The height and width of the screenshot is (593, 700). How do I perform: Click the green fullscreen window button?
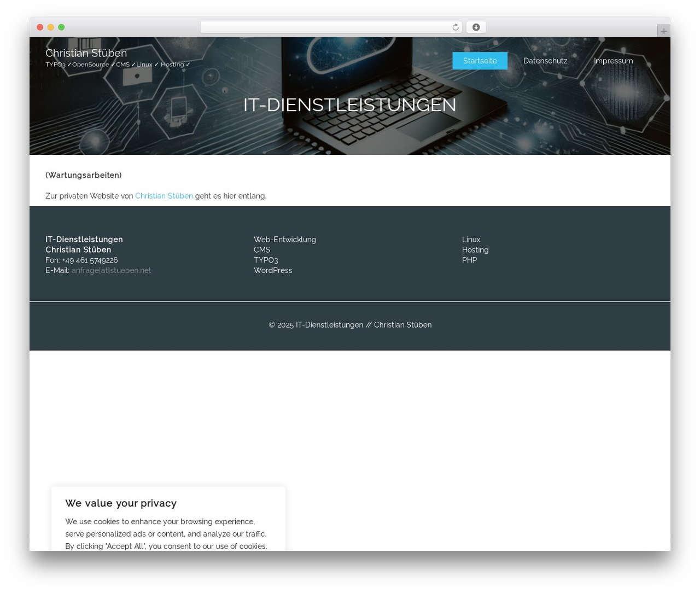pos(61,27)
